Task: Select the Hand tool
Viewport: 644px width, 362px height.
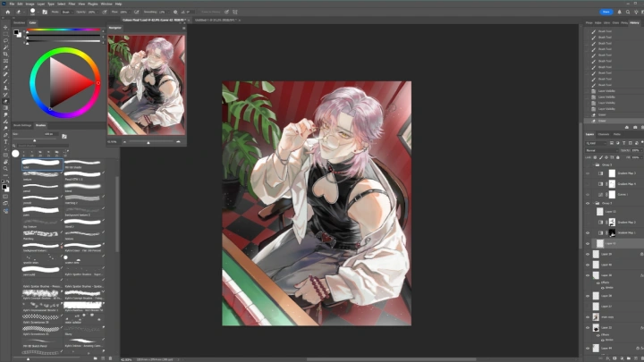Action: [5, 162]
